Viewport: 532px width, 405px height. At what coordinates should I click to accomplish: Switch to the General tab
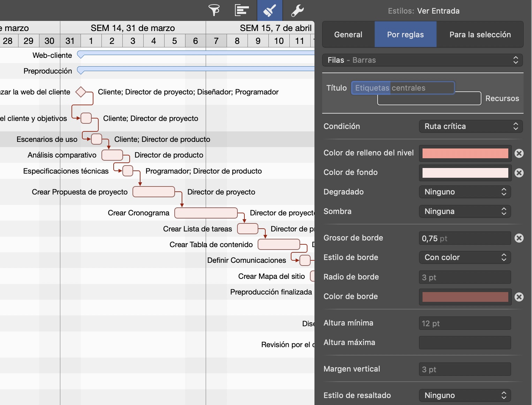pos(348,35)
